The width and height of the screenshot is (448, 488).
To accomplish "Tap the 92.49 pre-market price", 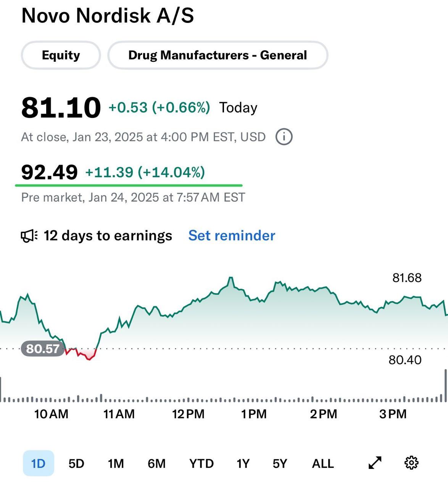I will 49,172.
